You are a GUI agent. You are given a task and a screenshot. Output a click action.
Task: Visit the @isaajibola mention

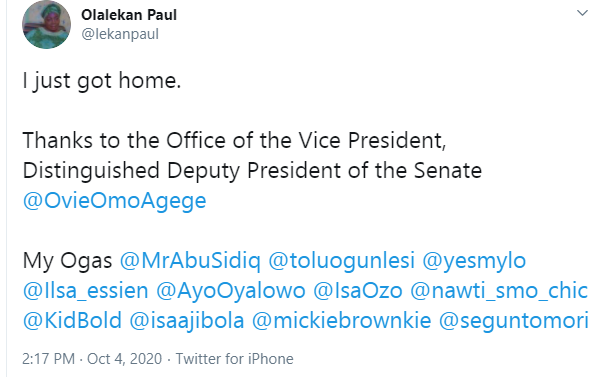click(187, 321)
